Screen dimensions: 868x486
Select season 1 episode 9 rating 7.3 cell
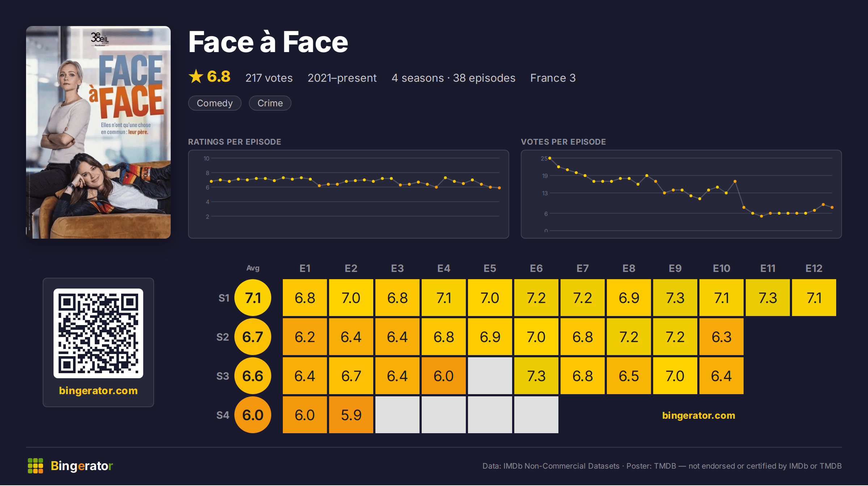coord(675,298)
